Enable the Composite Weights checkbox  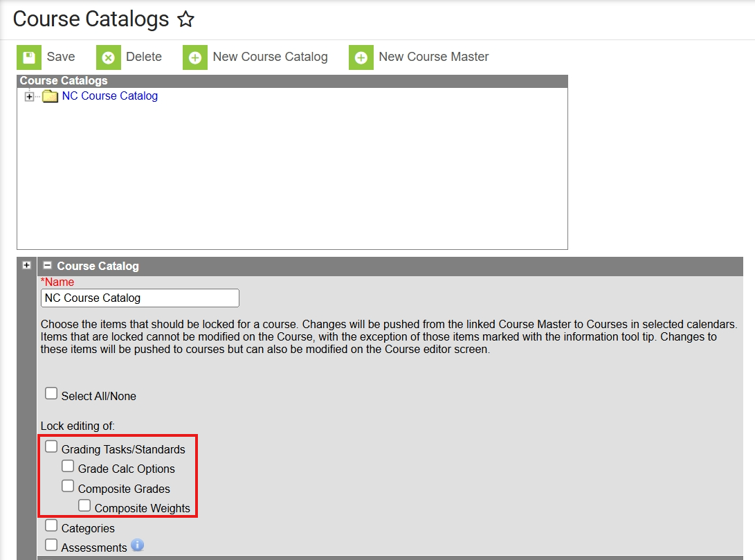pyautogui.click(x=84, y=505)
